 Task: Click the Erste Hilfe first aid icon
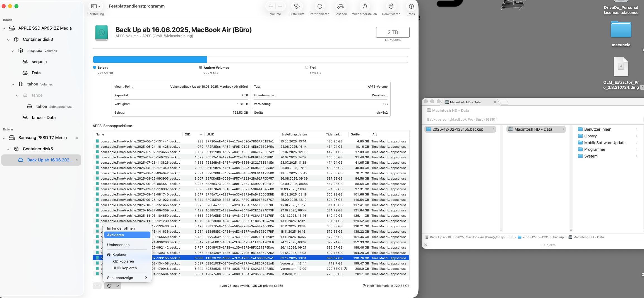coord(297,6)
